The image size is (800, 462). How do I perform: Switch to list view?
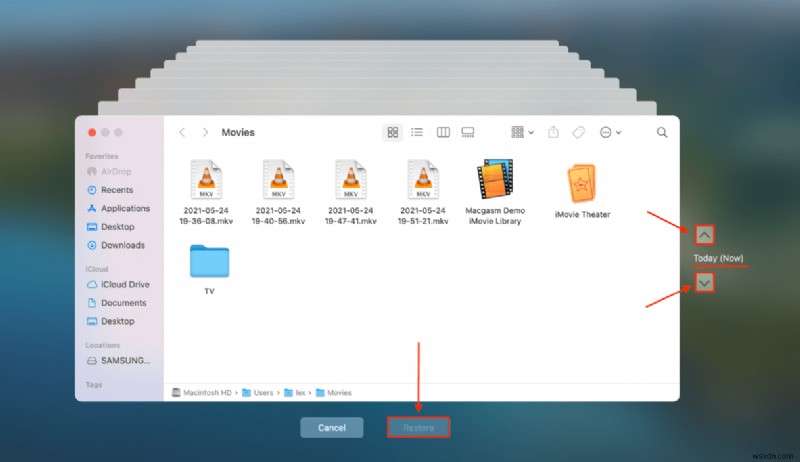pyautogui.click(x=417, y=133)
